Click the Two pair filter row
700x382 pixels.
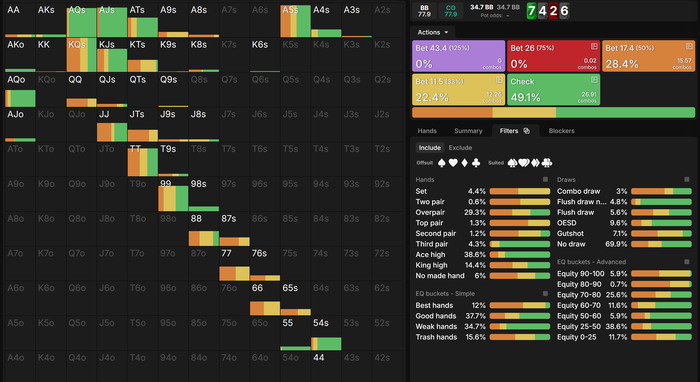483,202
